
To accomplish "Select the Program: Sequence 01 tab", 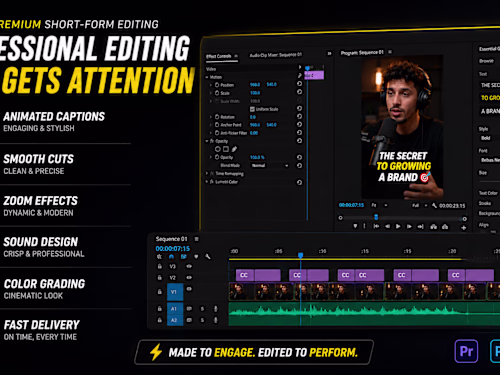I will point(362,52).
